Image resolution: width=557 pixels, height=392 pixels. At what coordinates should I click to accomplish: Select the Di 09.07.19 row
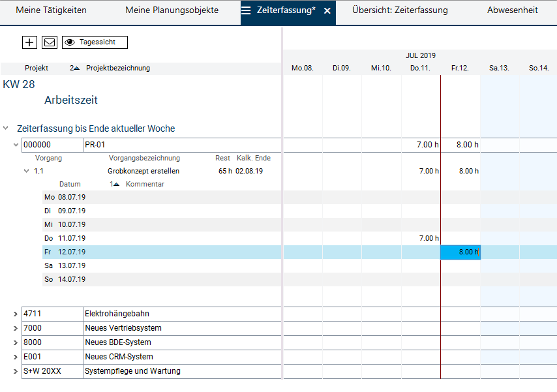pos(162,211)
